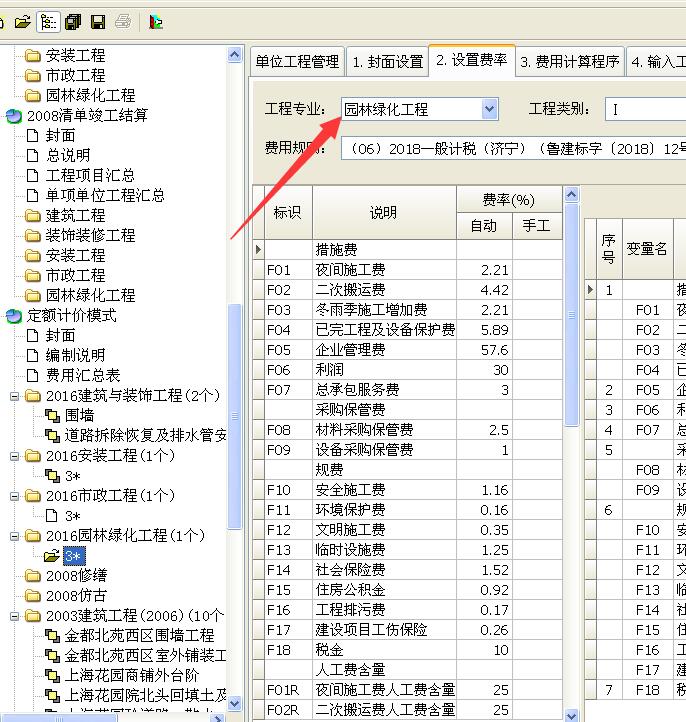The height and width of the screenshot is (722, 686).
Task: Select 定额计价模式 node icon
Action: (14, 316)
